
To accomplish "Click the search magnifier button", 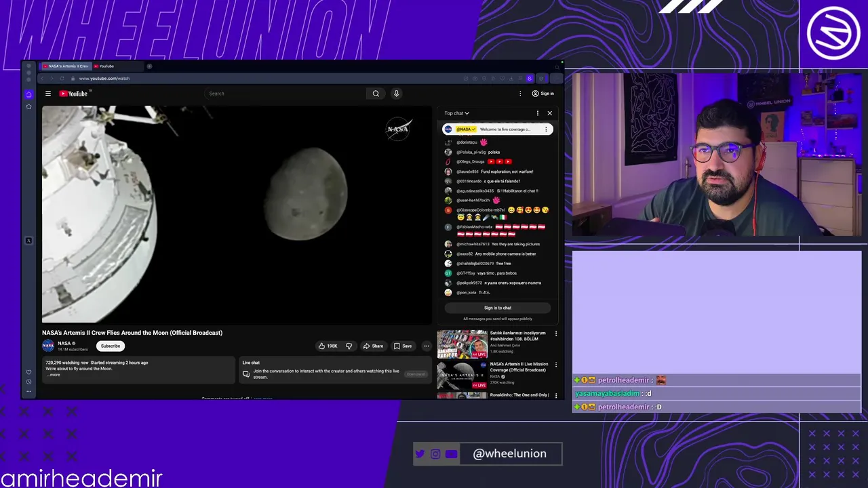I will click(376, 94).
